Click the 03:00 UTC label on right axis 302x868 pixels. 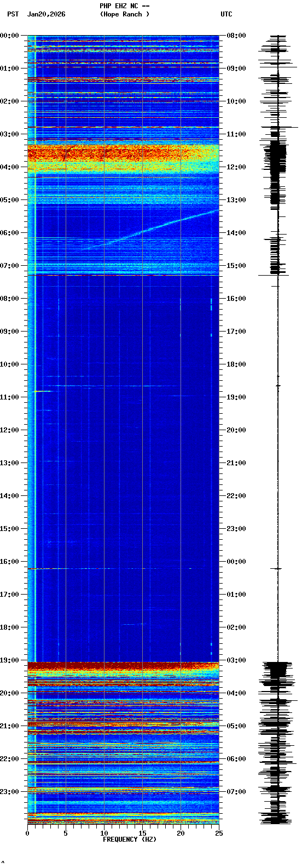(236, 660)
